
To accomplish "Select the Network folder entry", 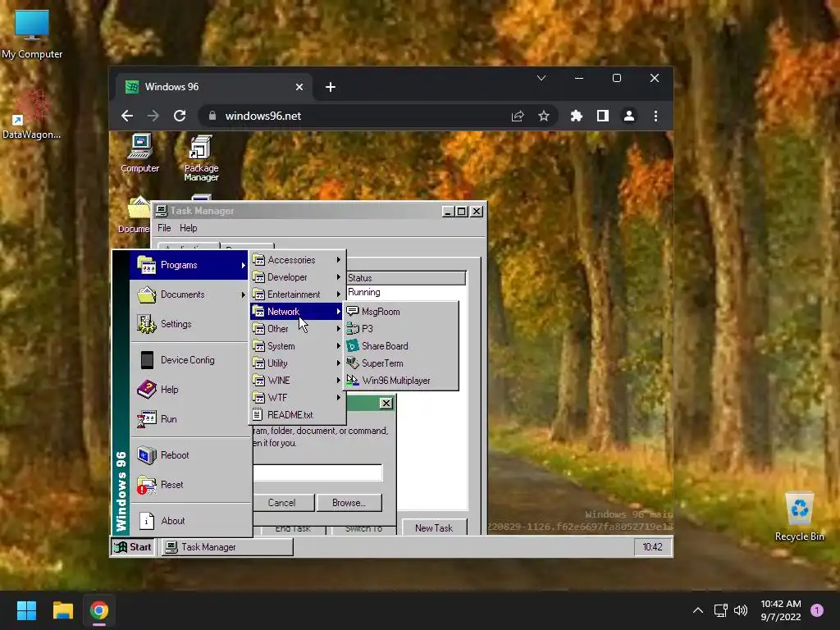I will (x=297, y=311).
